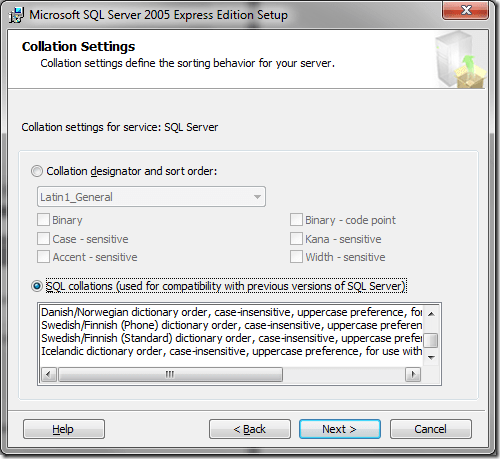Screen dimensions: 500x459
Task: Click the horizontal scroll left arrow
Action: coord(49,374)
